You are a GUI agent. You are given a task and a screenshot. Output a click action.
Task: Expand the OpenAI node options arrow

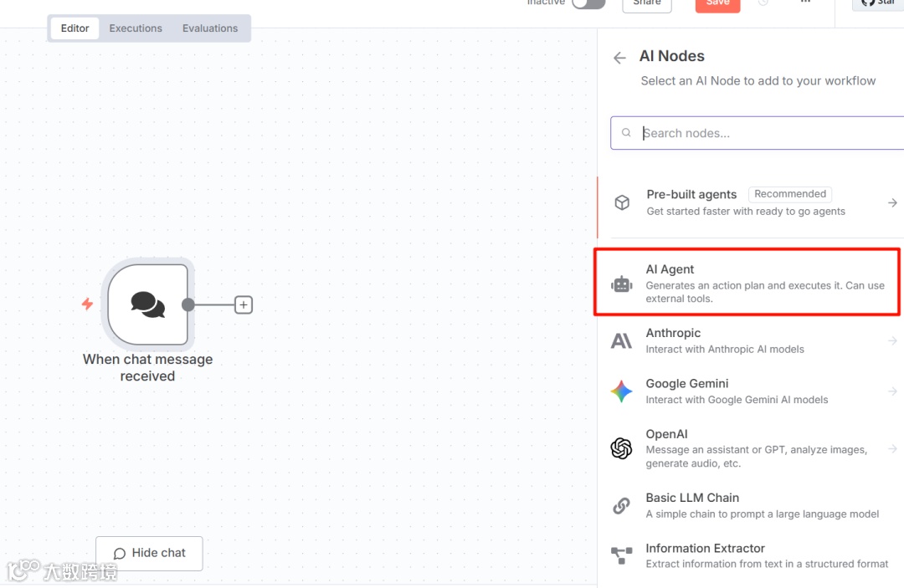tap(892, 449)
